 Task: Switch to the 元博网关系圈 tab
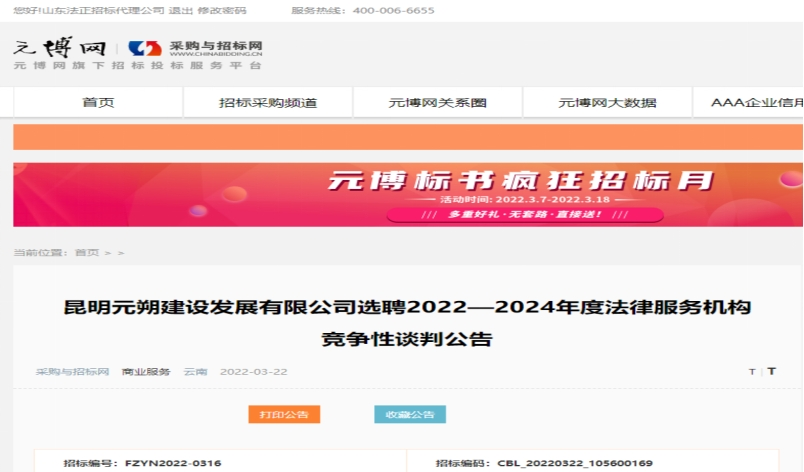[437, 102]
